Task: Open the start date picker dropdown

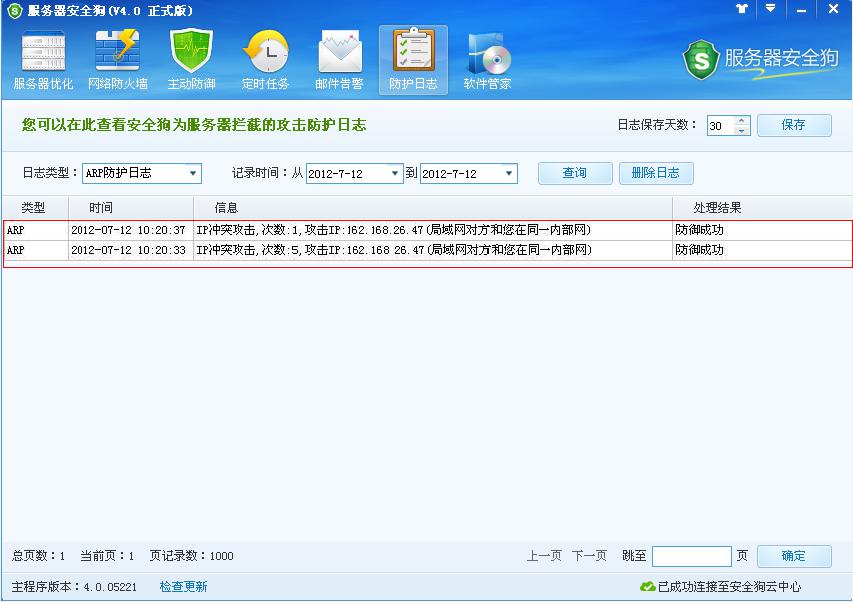Action: click(396, 174)
